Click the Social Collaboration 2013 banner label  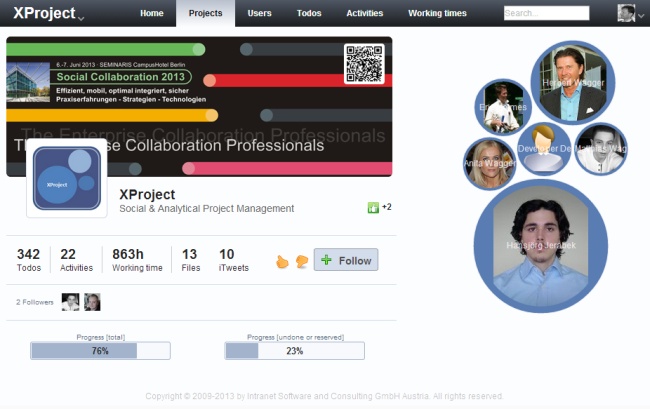(121, 77)
